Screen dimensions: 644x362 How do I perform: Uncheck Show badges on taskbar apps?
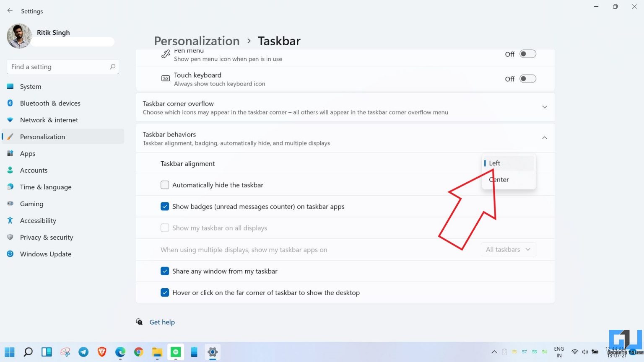tap(165, 206)
